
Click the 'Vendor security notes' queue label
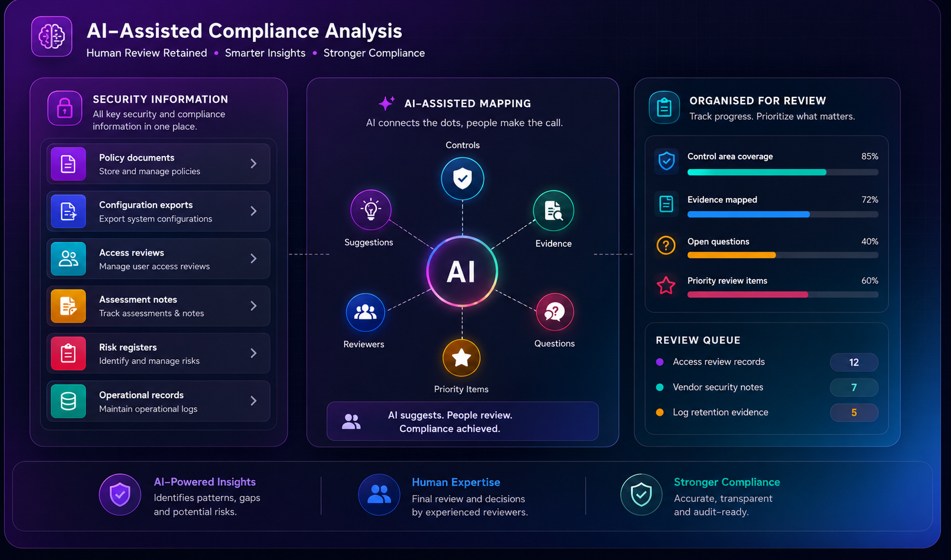(x=718, y=387)
